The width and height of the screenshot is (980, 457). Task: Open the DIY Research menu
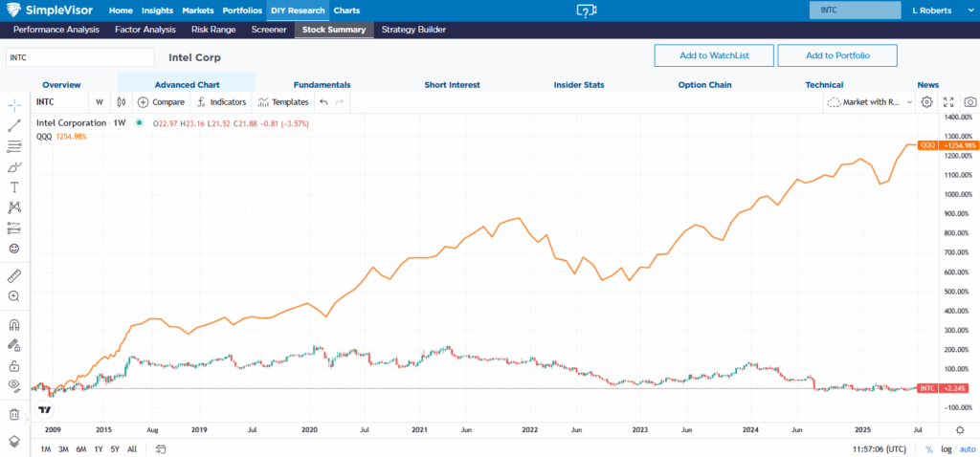point(298,11)
